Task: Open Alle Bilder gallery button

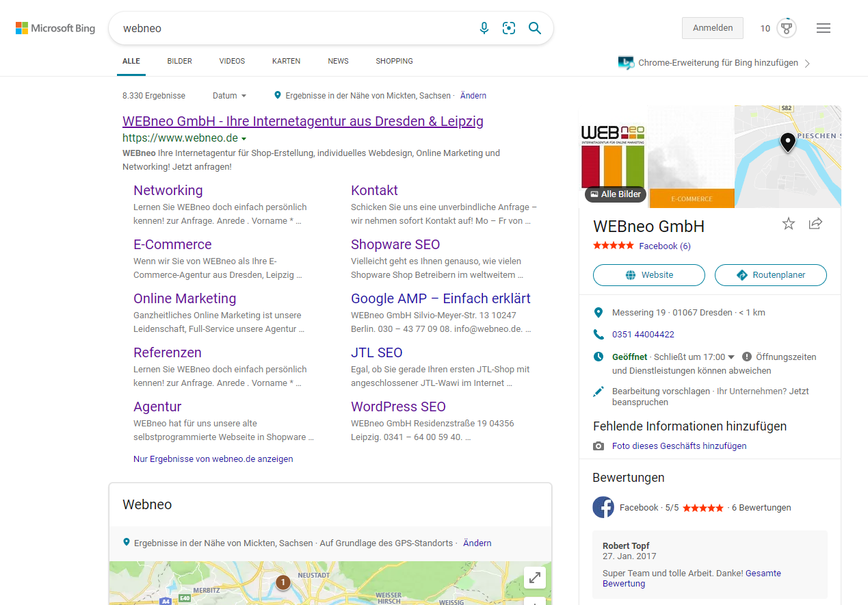Action: [x=616, y=194]
